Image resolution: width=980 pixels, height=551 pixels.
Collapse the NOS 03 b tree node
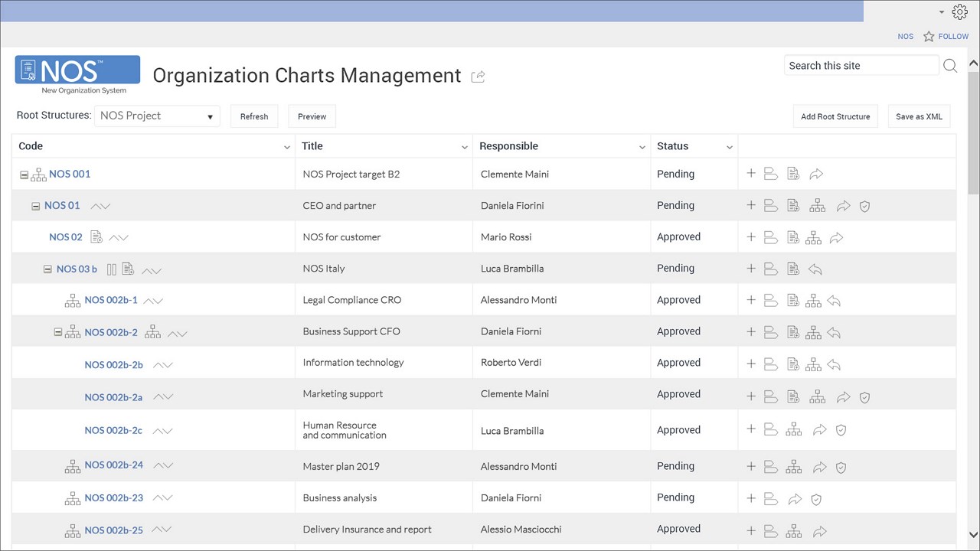point(47,269)
